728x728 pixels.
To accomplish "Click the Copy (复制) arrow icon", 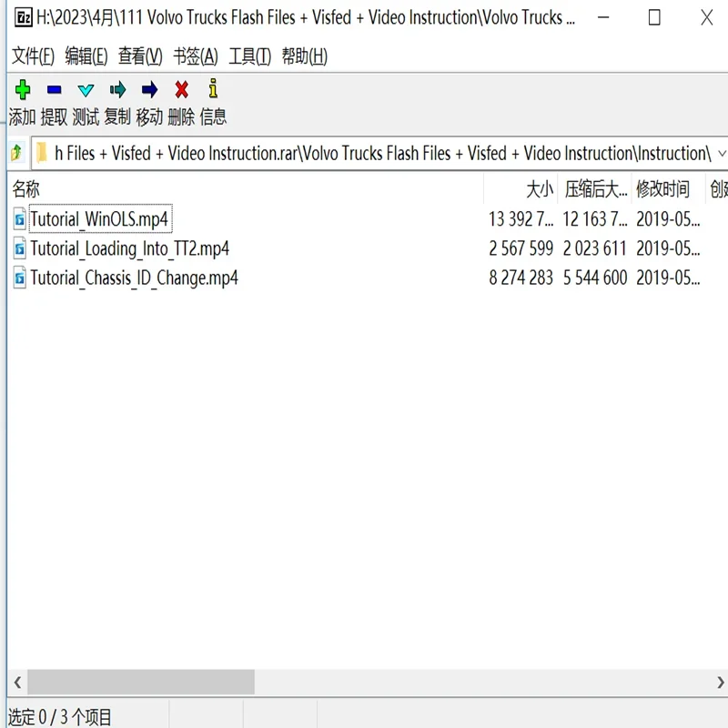I will pos(117,89).
